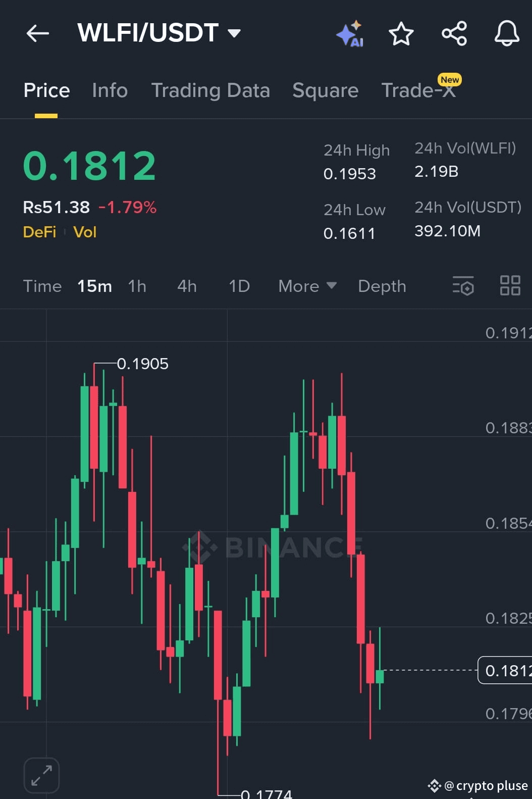Tap the DeFi category tag
The width and height of the screenshot is (532, 799).
(x=39, y=232)
